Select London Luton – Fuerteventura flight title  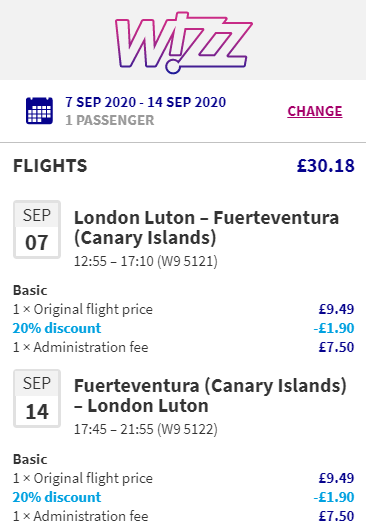(206, 228)
